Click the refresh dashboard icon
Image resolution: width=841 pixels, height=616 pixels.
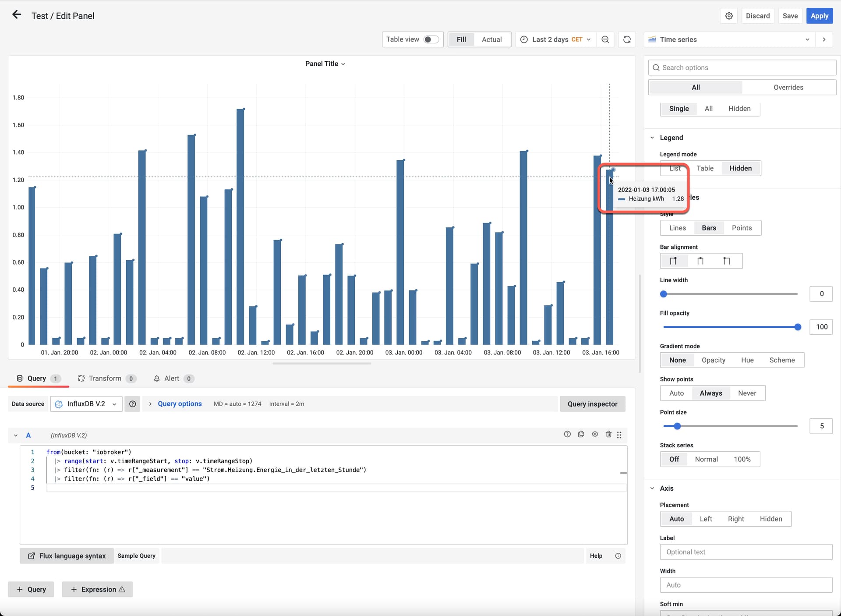[x=627, y=39]
